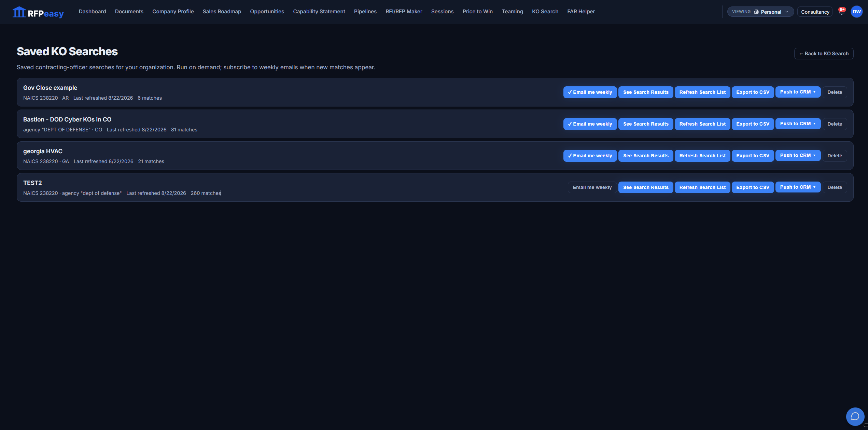Viewport: 868px width, 430px height.
Task: Disable weekly email for georgia HVAC
Action: tap(590, 156)
